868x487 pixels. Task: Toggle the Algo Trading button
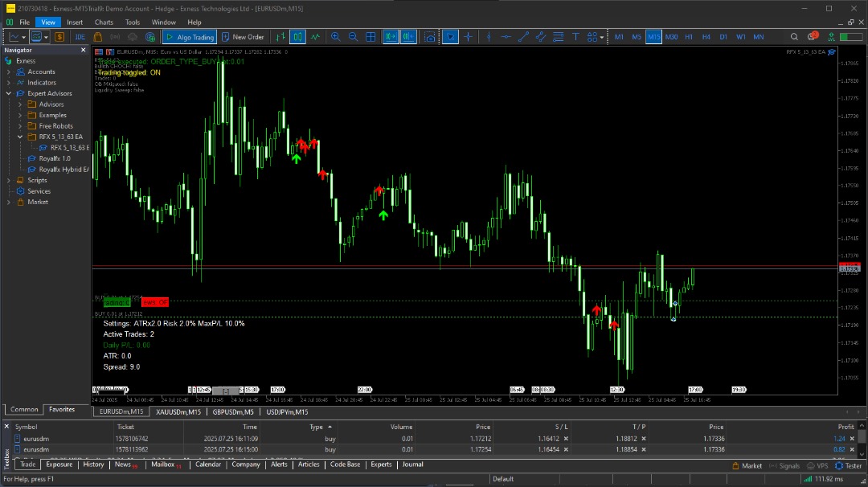pyautogui.click(x=190, y=37)
